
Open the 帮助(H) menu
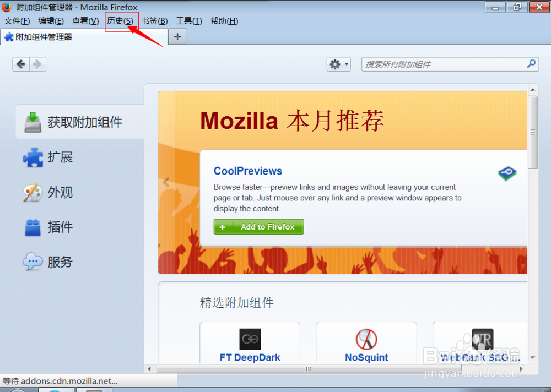click(224, 21)
